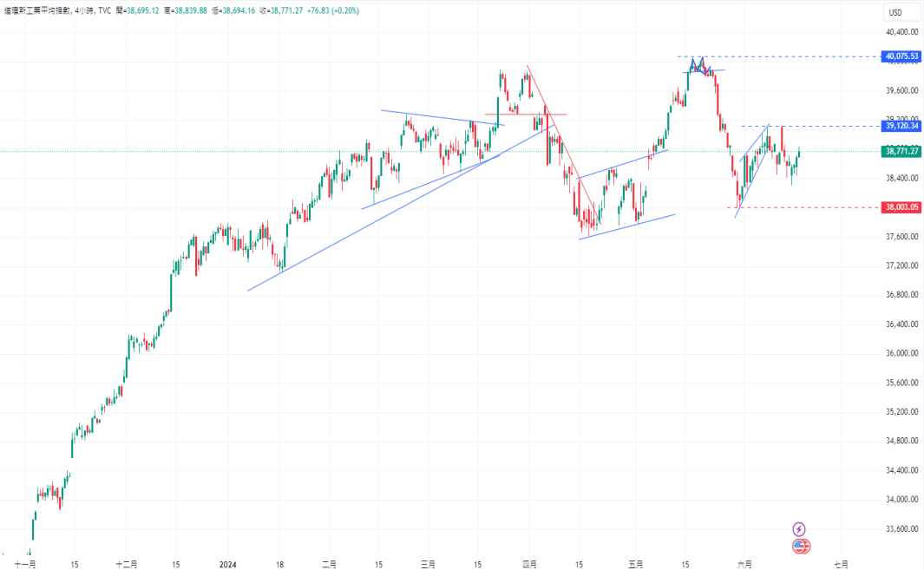Click the 39,600.00 price scale label

point(902,91)
